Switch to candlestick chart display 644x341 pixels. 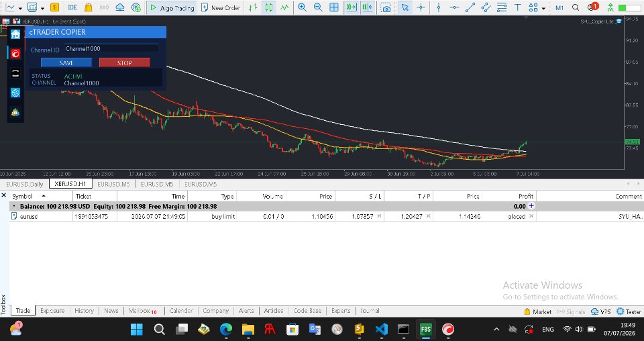268,7
